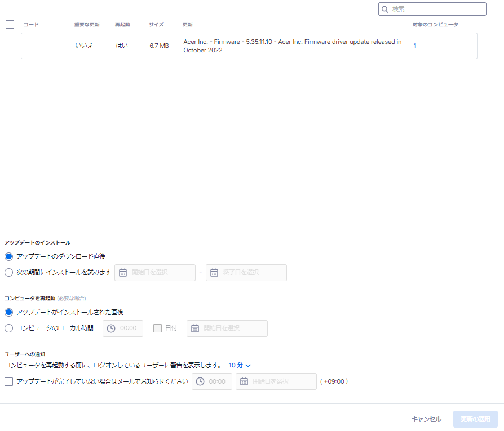
Task: Sort by 再起動 column header
Action: click(x=122, y=24)
